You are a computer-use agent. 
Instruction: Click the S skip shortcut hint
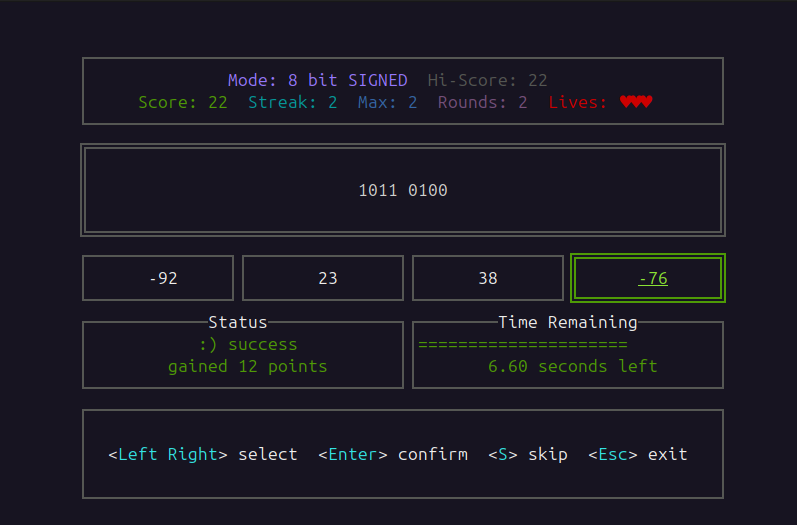(528, 454)
